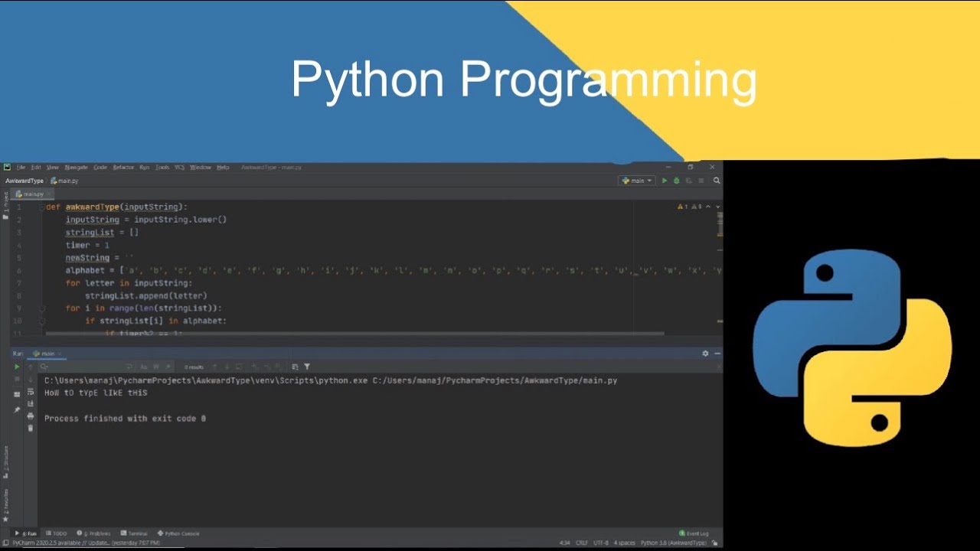Run main with the green play icon

coord(665,181)
